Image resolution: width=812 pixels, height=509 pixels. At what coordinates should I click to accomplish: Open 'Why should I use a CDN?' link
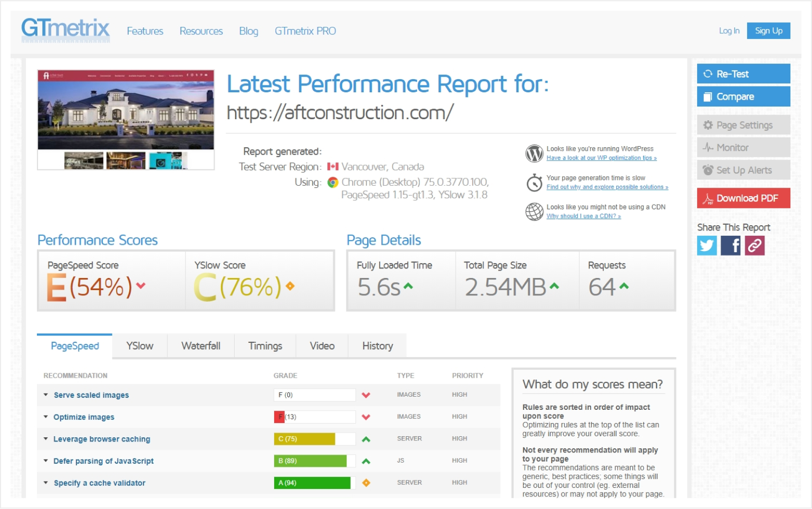(584, 216)
